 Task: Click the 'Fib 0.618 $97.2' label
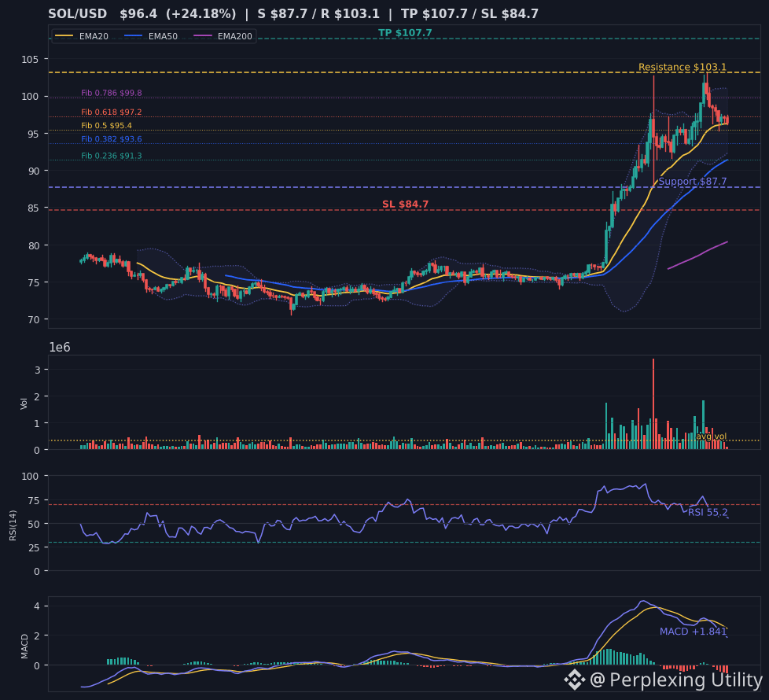click(x=112, y=112)
